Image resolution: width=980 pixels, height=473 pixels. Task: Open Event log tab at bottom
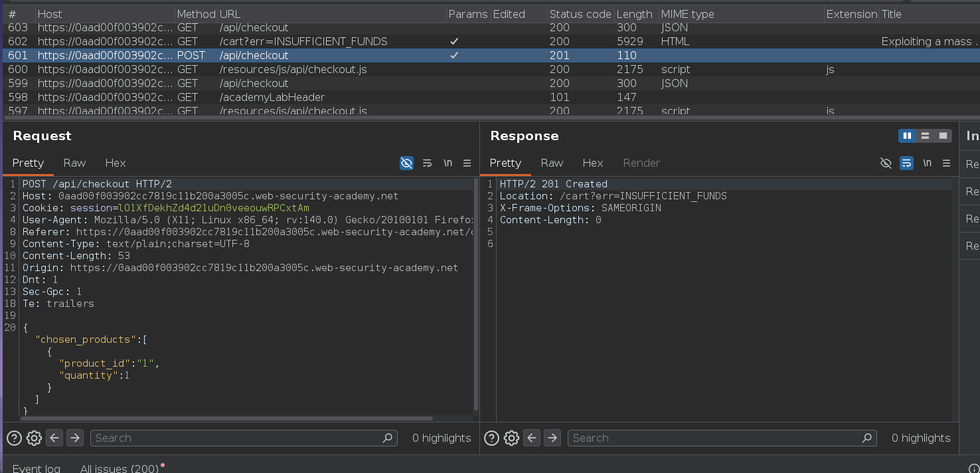click(x=37, y=468)
